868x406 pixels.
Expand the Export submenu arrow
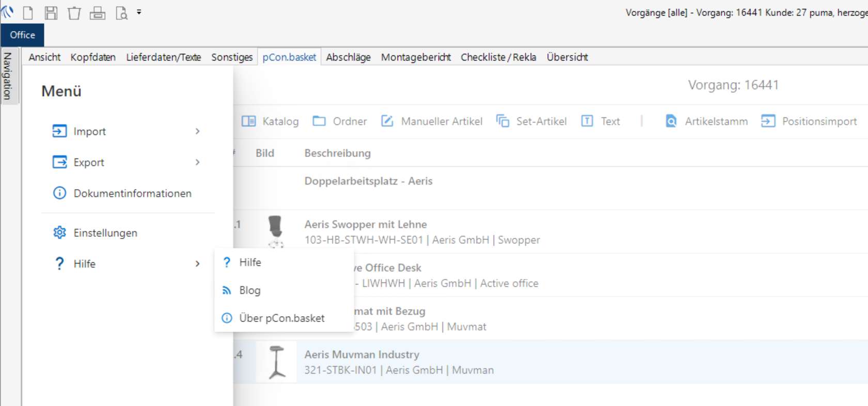(x=197, y=162)
